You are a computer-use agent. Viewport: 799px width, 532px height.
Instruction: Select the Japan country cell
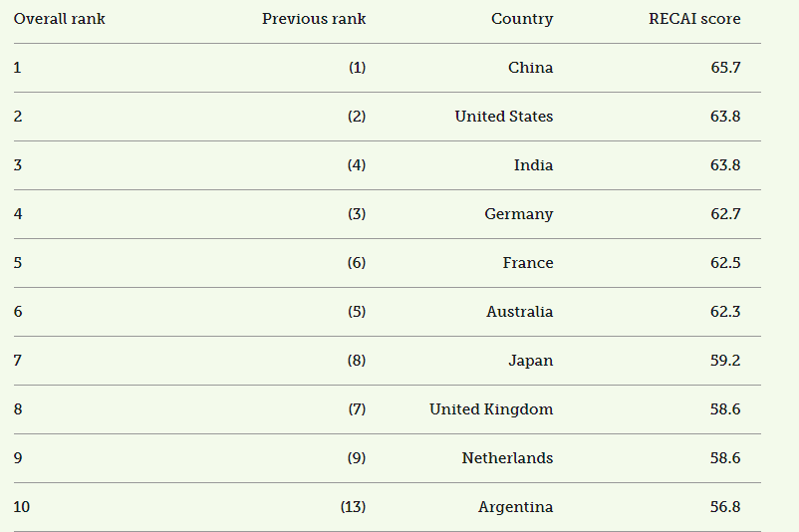click(530, 361)
